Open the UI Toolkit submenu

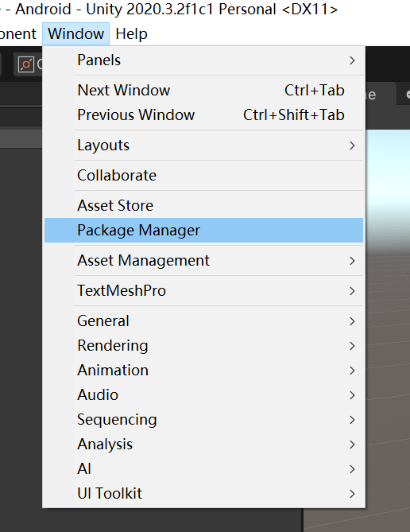203,494
